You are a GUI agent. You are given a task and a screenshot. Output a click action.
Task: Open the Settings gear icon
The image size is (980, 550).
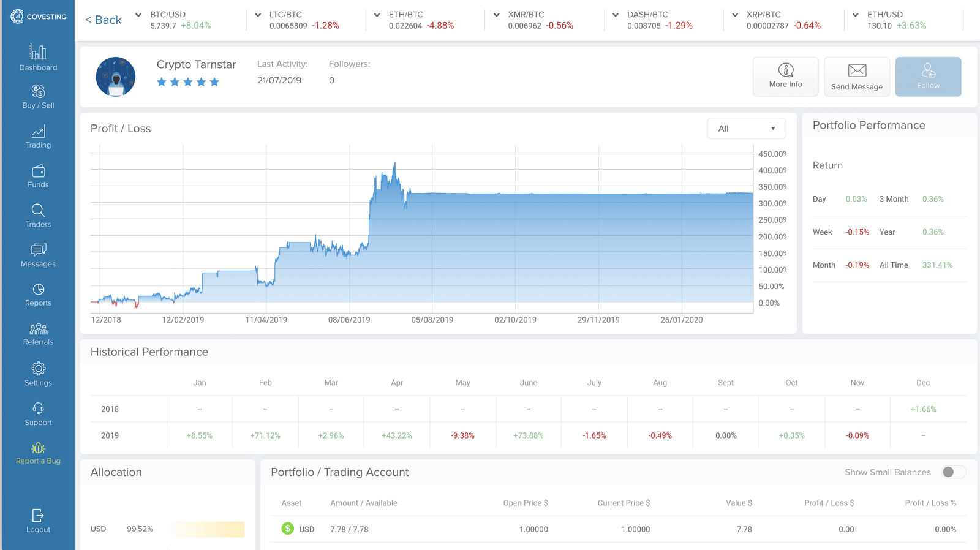tap(38, 369)
